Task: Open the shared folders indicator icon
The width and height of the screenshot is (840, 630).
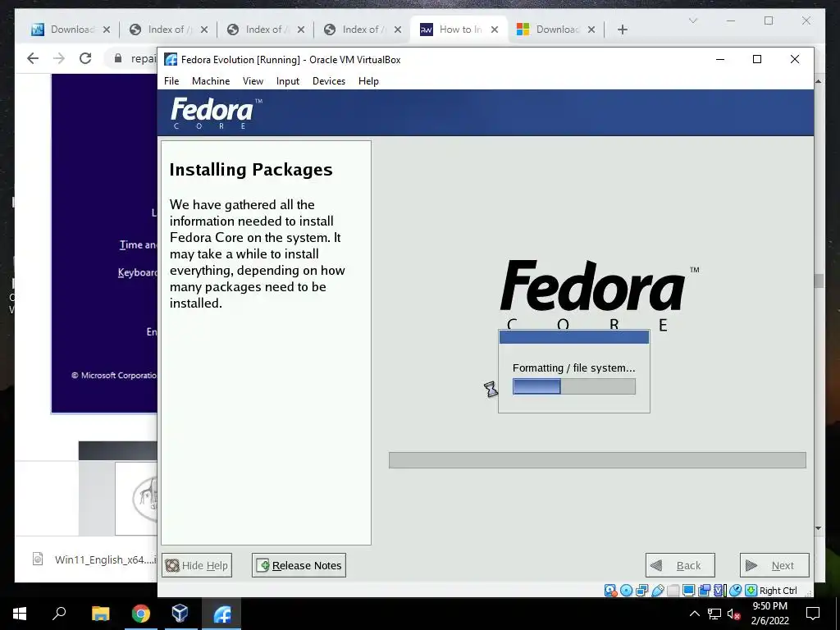Action: [673, 591]
